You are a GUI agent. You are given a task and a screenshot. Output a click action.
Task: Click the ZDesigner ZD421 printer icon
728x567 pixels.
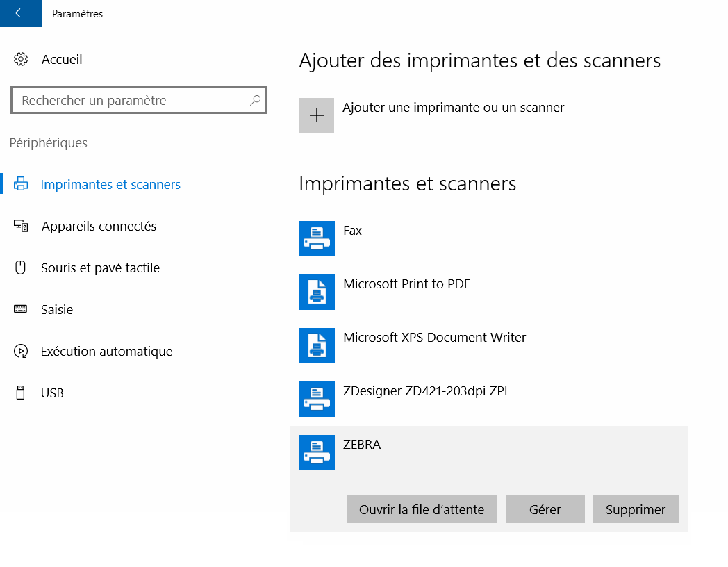pos(317,399)
